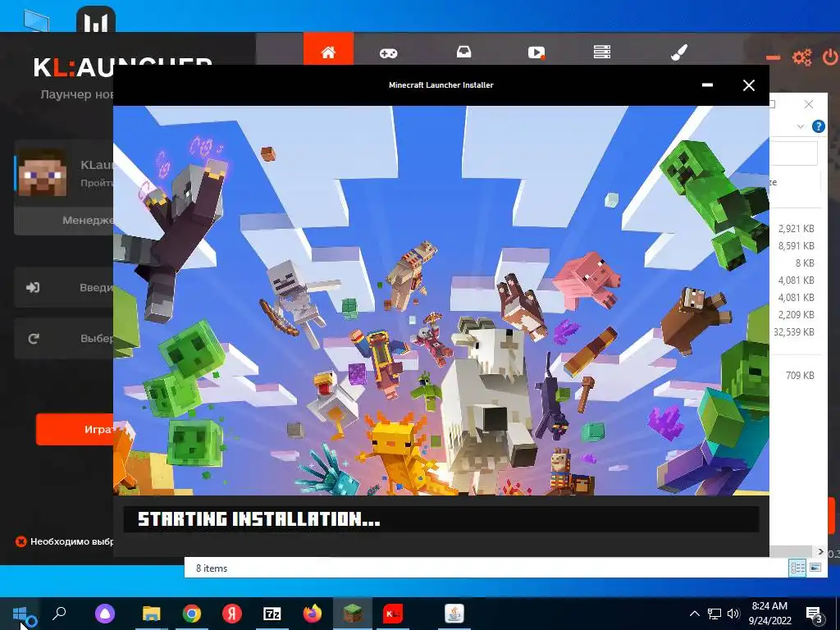Screen dimensions: 840x630
Task: Open the network tray icon
Action: pos(714,614)
